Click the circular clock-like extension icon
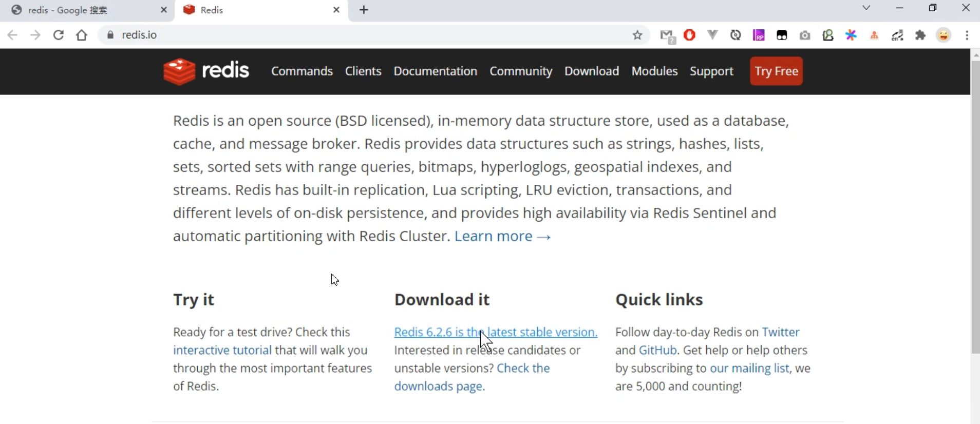This screenshot has width=980, height=424. pos(736,35)
